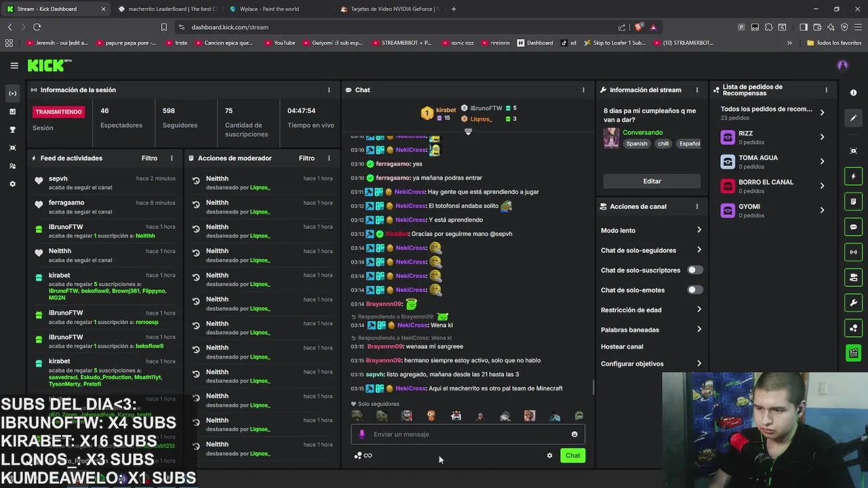This screenshot has width=868, height=488.
Task: Focus the Enviar un mensaje field
Action: click(x=468, y=434)
